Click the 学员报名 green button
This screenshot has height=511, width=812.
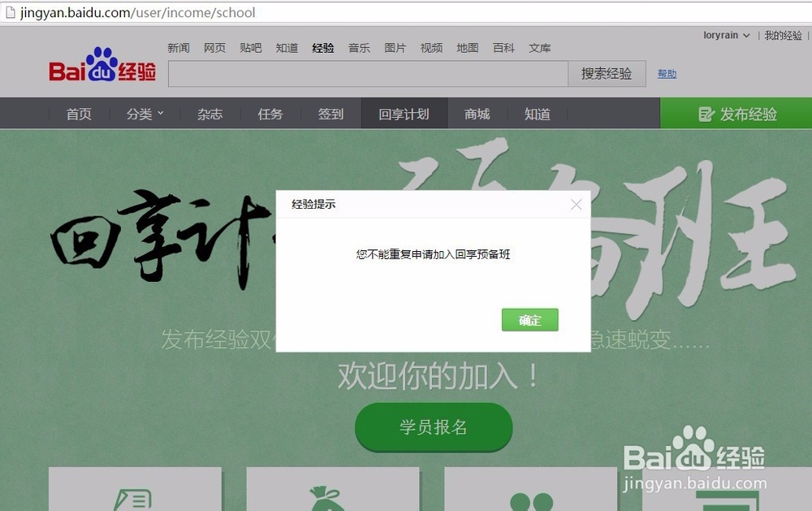434,427
